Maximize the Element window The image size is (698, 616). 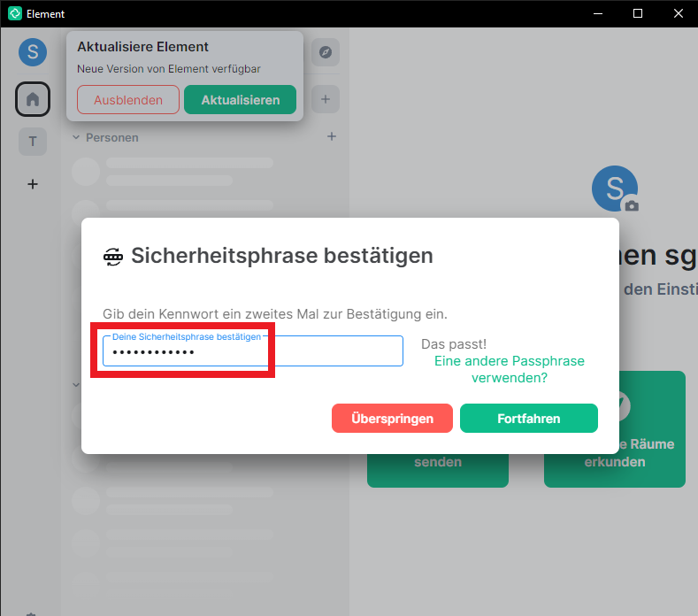638,13
